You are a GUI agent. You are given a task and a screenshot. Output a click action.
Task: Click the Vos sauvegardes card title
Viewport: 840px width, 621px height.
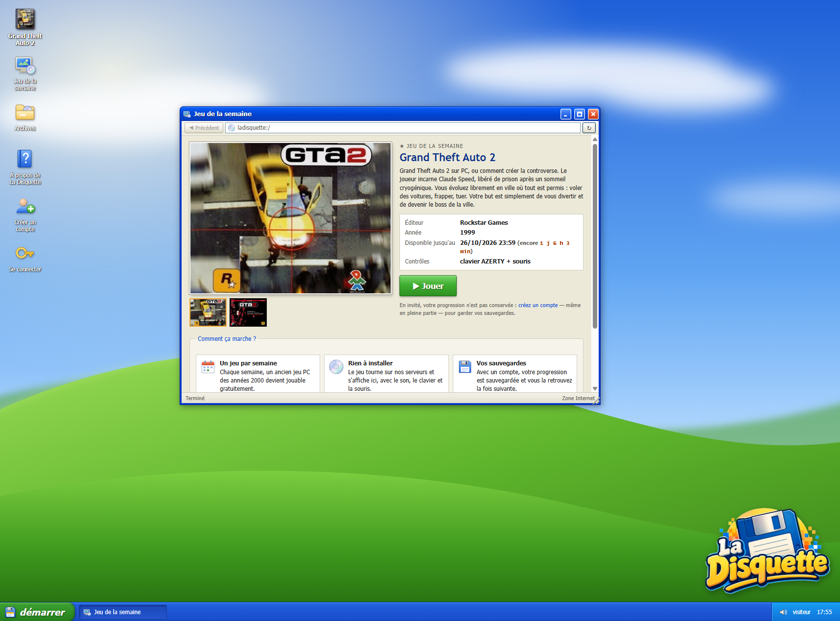pyautogui.click(x=501, y=363)
